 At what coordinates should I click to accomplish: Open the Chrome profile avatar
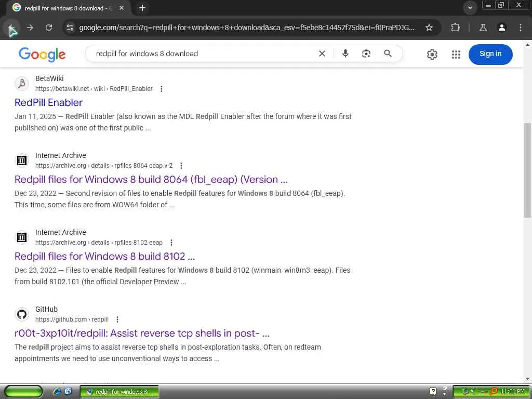(501, 28)
